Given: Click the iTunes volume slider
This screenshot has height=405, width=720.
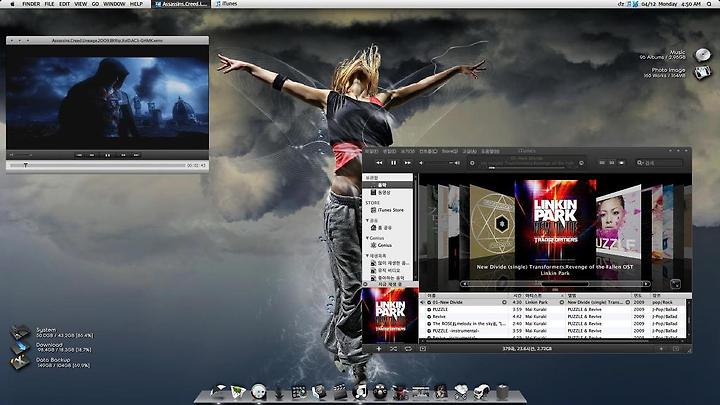Looking at the screenshot, I should pyautogui.click(x=438, y=163).
